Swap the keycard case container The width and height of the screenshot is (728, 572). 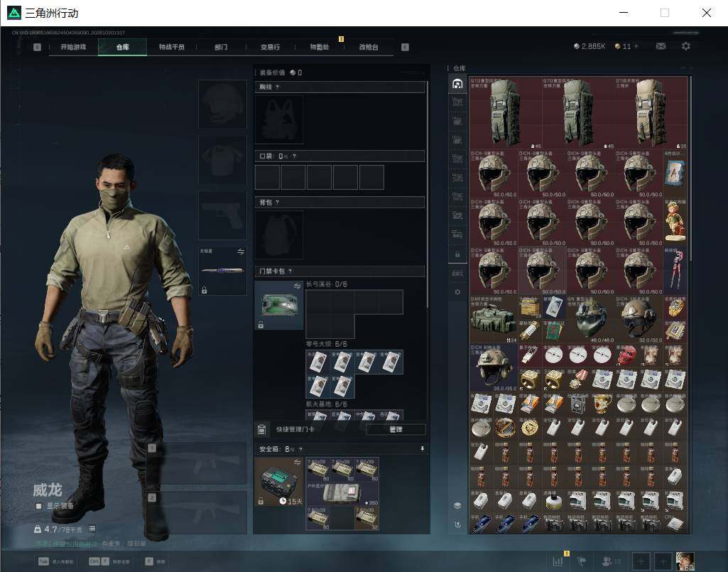[297, 286]
